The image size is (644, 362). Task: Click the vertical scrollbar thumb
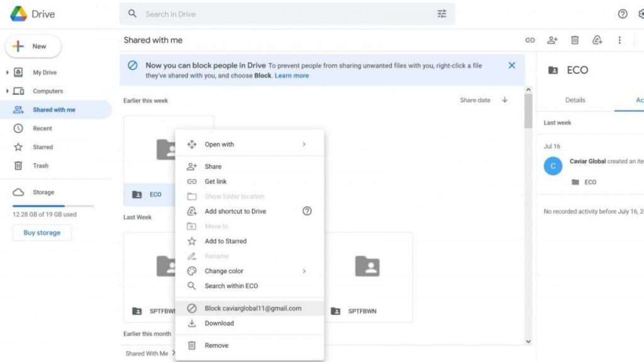tap(528, 111)
